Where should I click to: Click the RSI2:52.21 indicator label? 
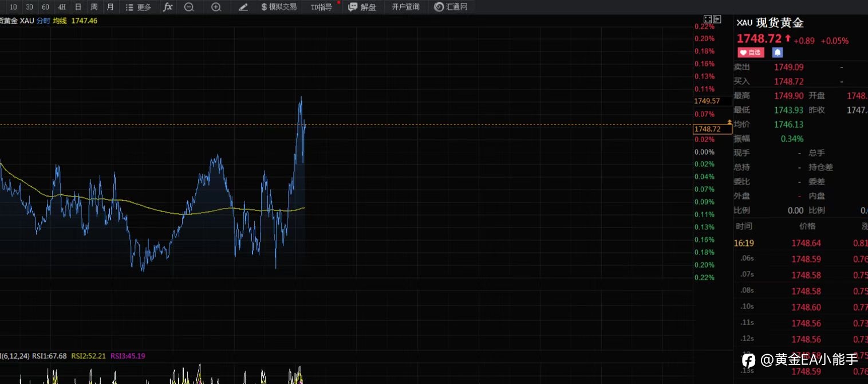click(88, 356)
